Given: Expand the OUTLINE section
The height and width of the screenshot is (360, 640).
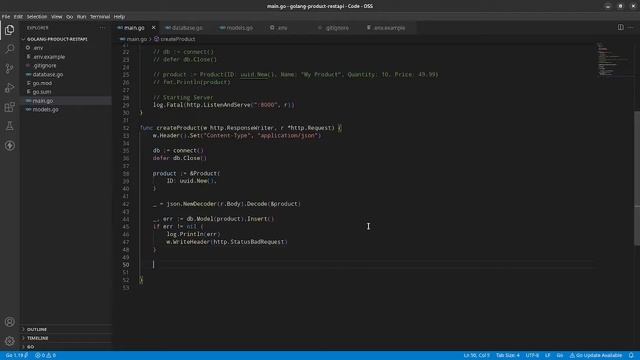Looking at the screenshot, I should point(66,329).
